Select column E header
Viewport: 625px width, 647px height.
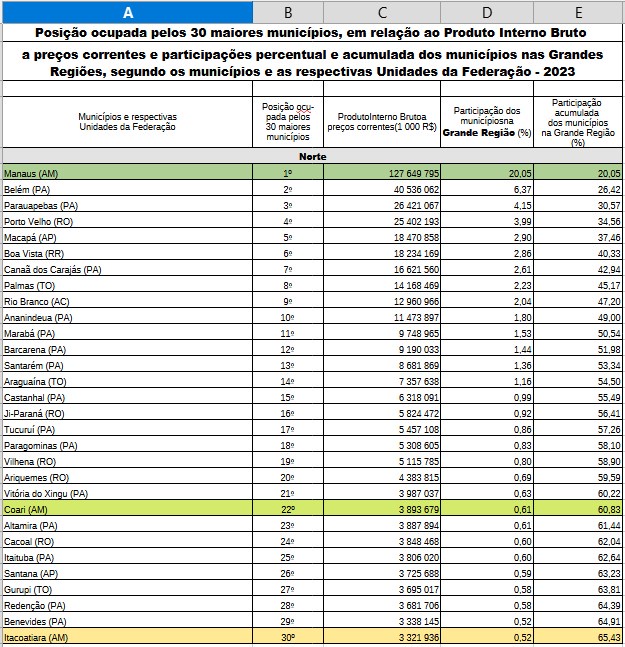[578, 12]
